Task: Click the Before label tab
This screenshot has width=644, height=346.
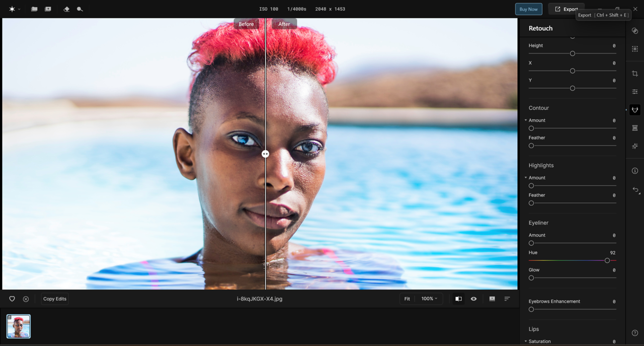Action: coord(246,24)
